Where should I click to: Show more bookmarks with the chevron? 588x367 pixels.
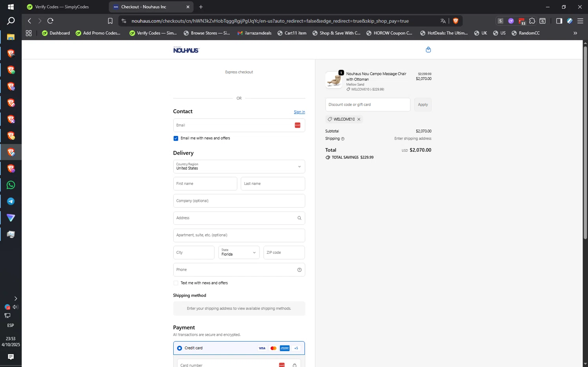(x=575, y=33)
